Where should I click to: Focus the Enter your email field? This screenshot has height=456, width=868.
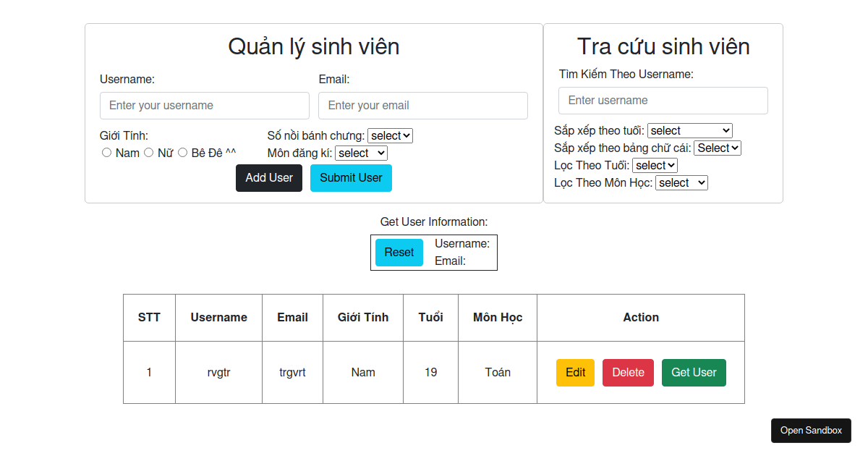coord(423,106)
